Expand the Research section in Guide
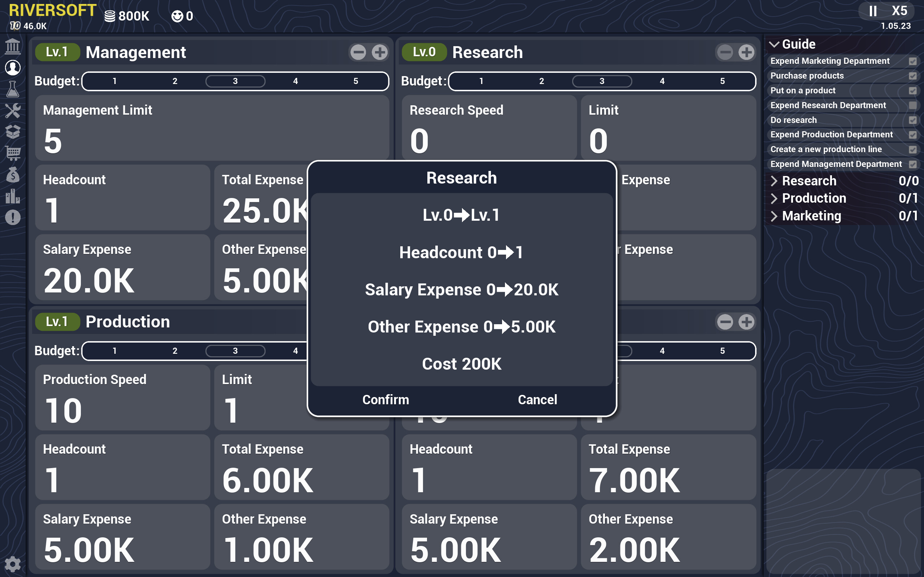This screenshot has width=924, height=577. coord(775,181)
